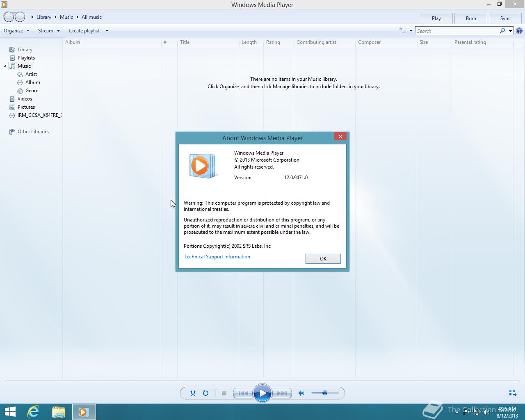Image resolution: width=525 pixels, height=420 pixels.
Task: Click the Windows Media Player title bar icon
Action: (4, 5)
